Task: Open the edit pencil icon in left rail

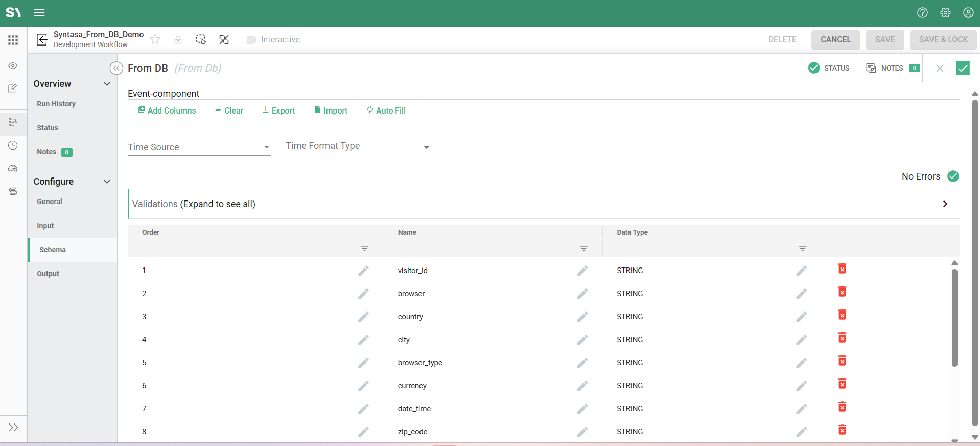Action: [13, 88]
